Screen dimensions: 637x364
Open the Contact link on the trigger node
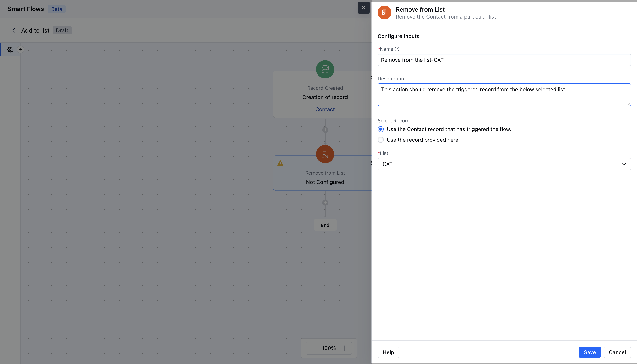tap(325, 109)
